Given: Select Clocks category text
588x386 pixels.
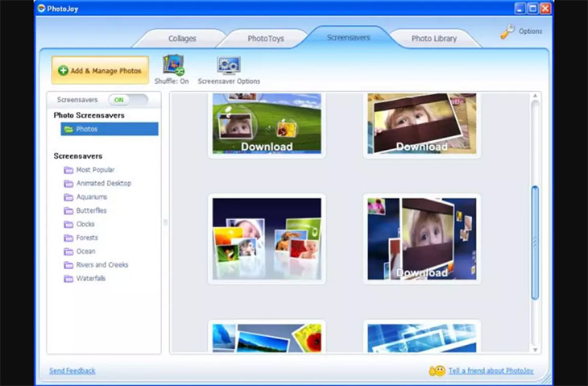Looking at the screenshot, I should tap(85, 223).
